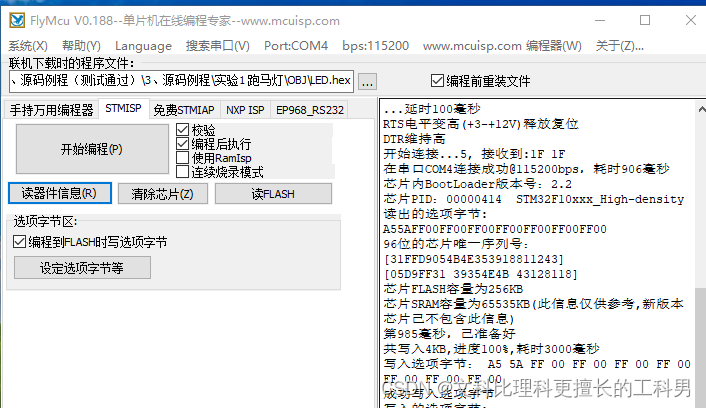Open the Port:COM4 menu

pyautogui.click(x=296, y=45)
